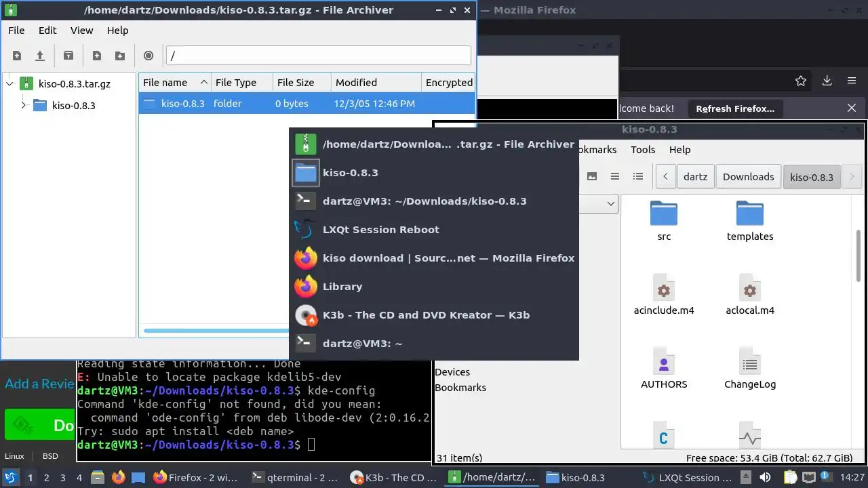Open Tools menu in the file manager
868x488 pixels.
click(x=643, y=150)
